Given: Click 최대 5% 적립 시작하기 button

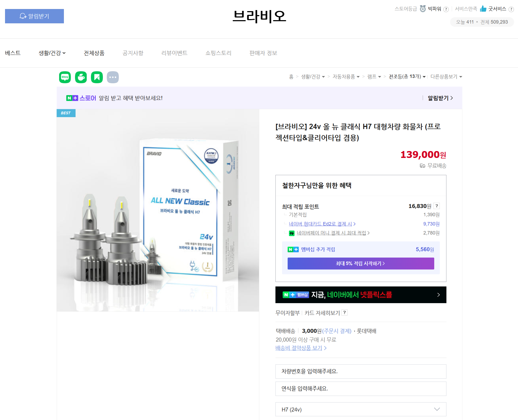Looking at the screenshot, I should coord(361,263).
